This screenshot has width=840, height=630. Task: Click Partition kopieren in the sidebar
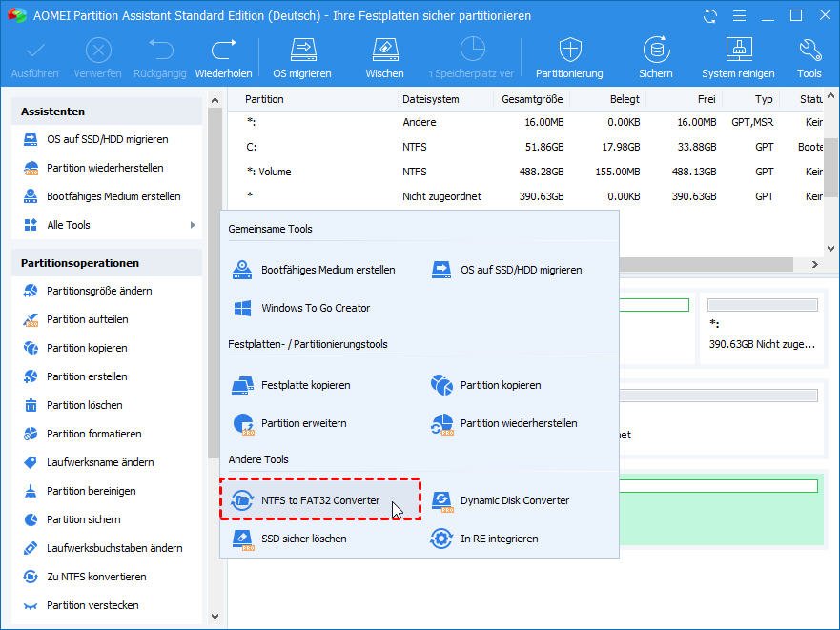click(x=107, y=348)
